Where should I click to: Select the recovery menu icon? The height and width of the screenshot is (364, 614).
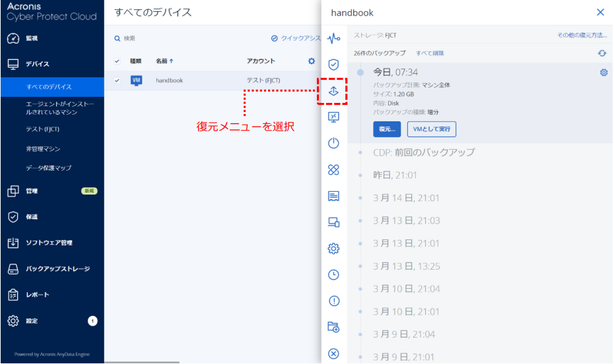tap(333, 91)
